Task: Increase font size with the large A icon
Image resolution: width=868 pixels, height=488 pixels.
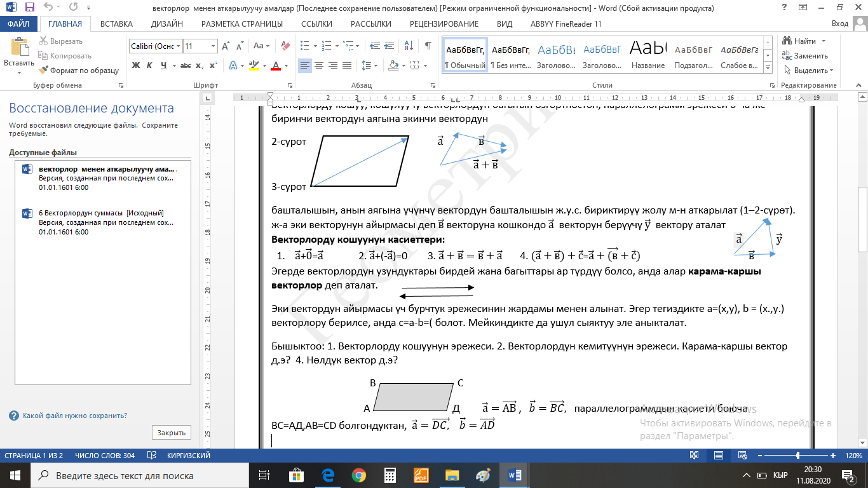Action: [x=226, y=46]
